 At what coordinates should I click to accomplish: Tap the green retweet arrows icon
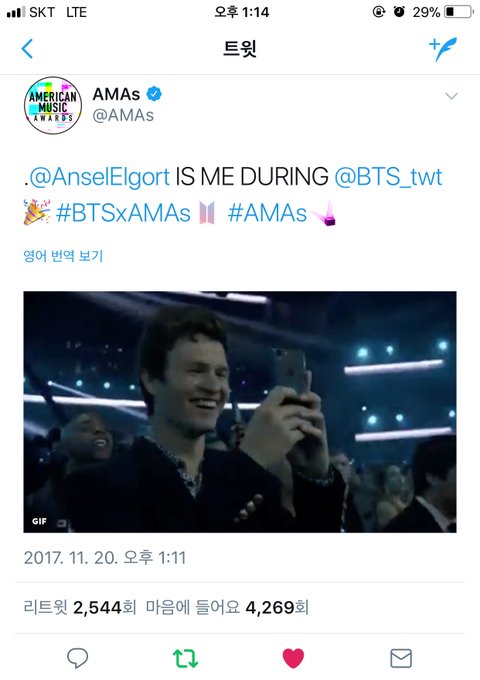186,658
